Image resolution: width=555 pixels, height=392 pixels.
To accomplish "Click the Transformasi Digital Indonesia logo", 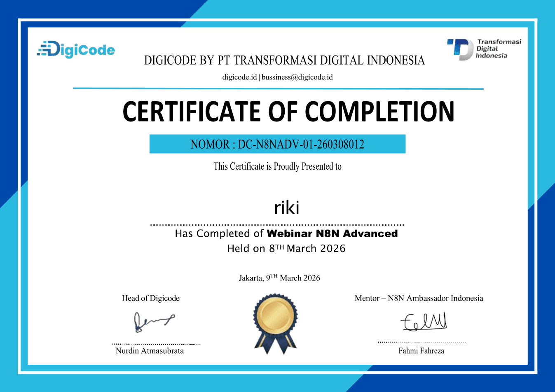I will [484, 49].
